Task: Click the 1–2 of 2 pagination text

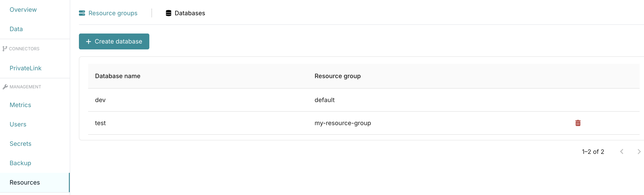Action: point(593,151)
